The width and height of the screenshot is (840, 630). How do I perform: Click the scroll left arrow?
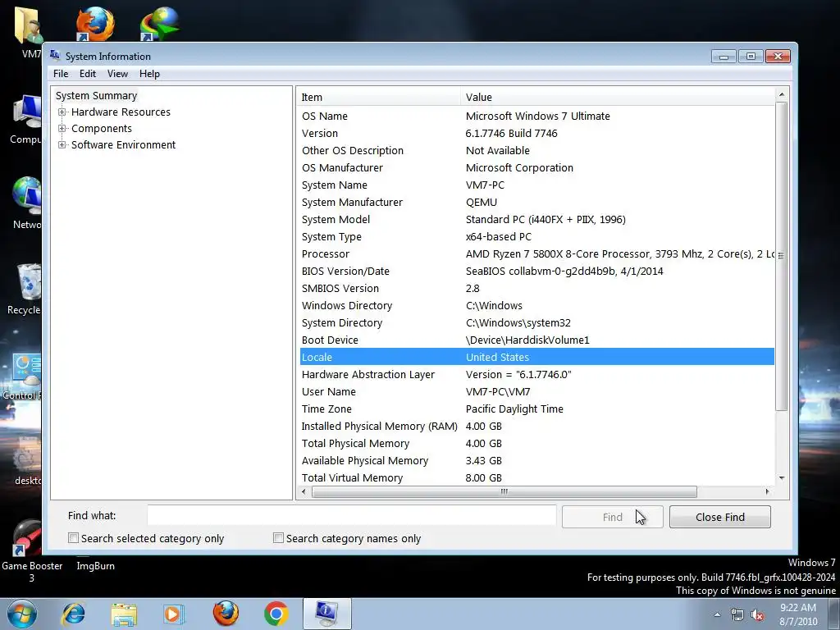304,492
